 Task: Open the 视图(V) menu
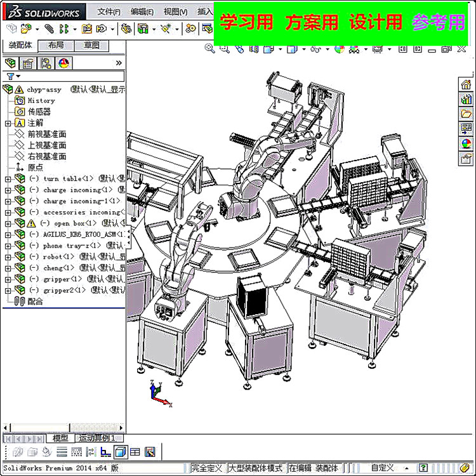(x=175, y=12)
